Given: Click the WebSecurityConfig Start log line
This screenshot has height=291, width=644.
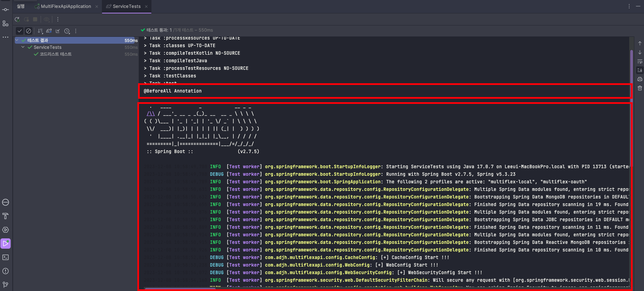Looking at the screenshot, I should (x=313, y=272).
